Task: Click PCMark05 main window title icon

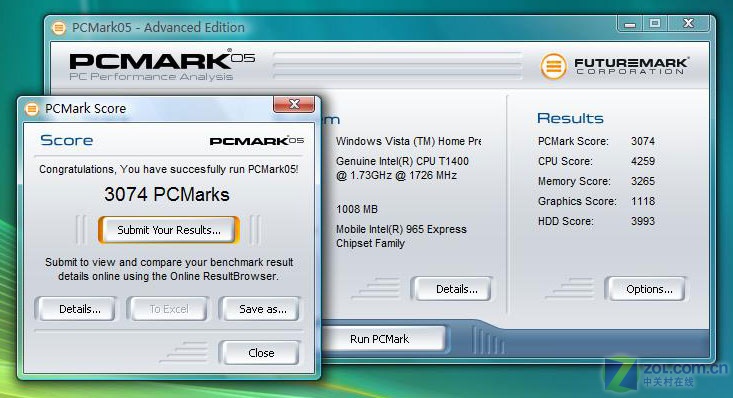Action: pyautogui.click(x=59, y=28)
